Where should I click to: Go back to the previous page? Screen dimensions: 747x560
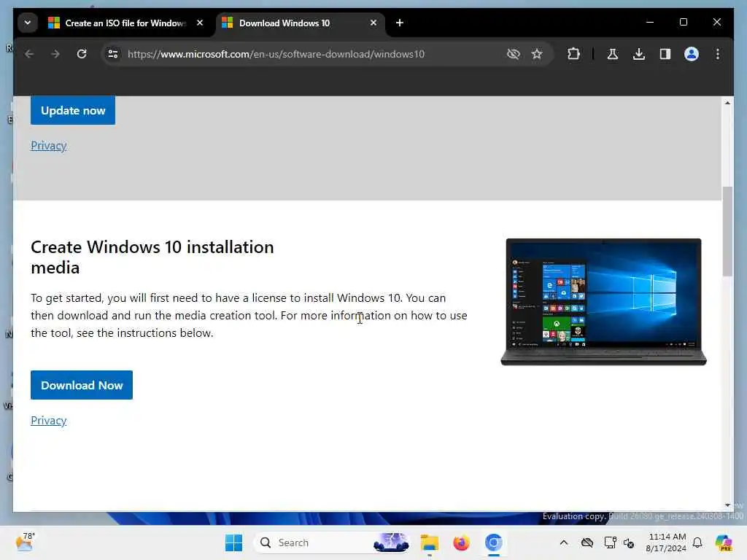coord(29,54)
